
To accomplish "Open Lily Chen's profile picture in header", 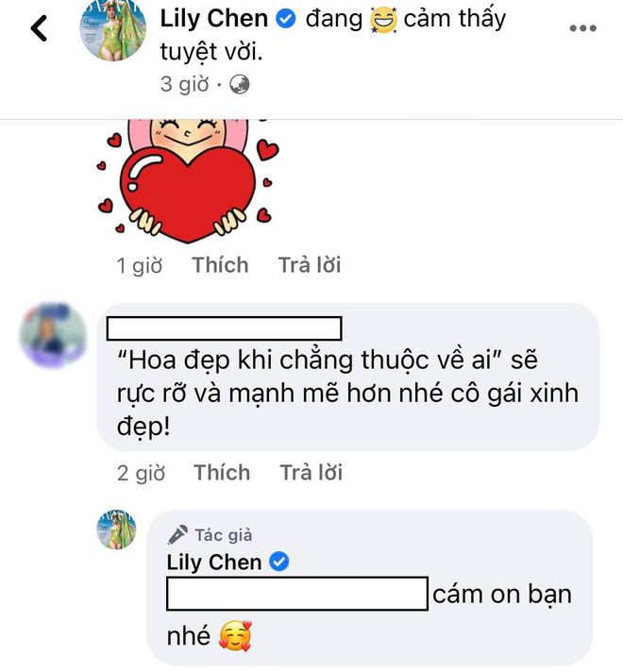I will [x=112, y=29].
